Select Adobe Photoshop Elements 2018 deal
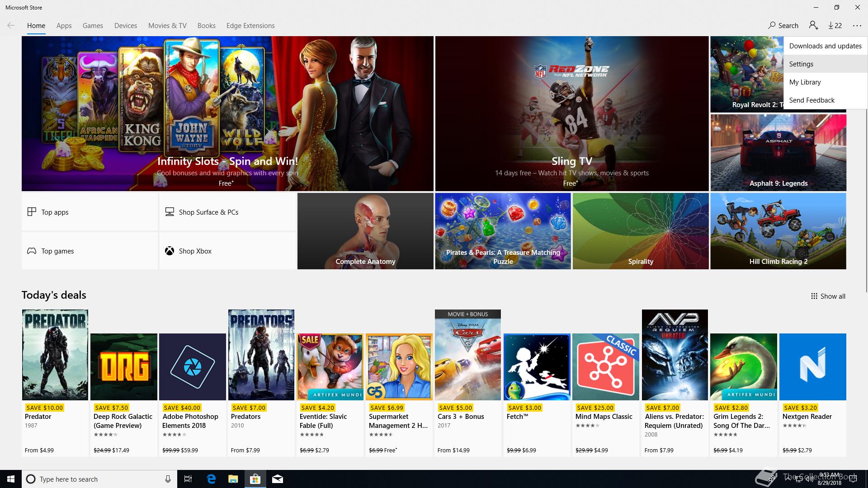The height and width of the screenshot is (488, 868). click(x=193, y=394)
